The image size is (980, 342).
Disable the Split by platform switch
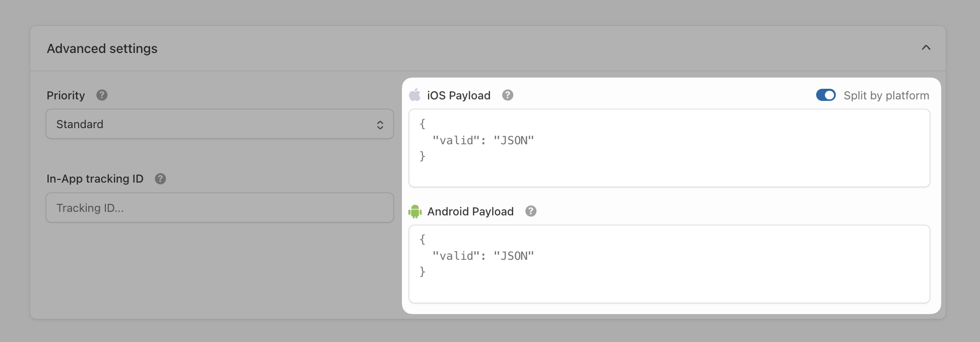tap(826, 95)
